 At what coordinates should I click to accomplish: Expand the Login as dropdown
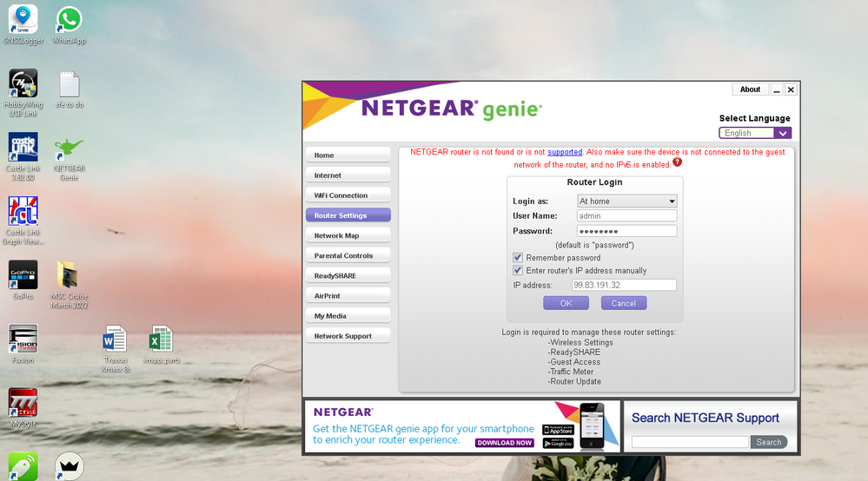click(626, 201)
